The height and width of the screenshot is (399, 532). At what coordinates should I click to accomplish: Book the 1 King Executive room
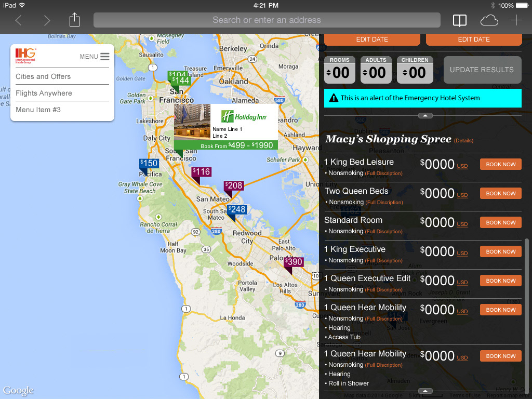501,252
